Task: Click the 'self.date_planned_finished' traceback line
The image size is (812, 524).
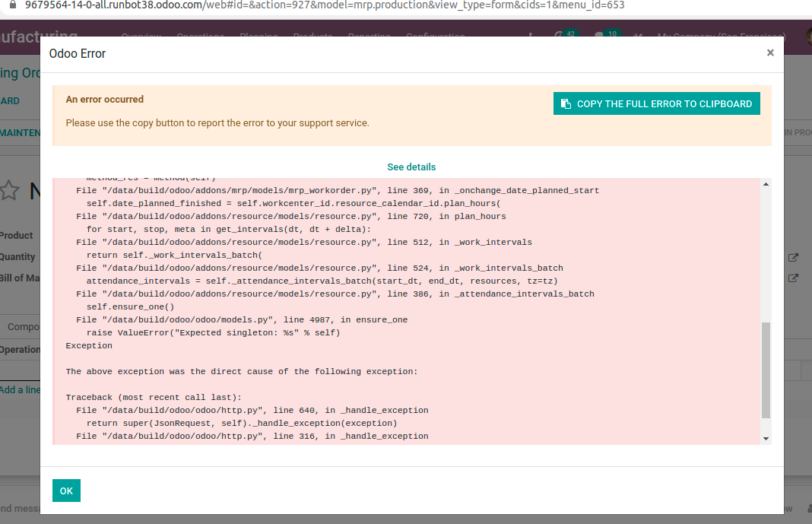Action: (x=293, y=204)
